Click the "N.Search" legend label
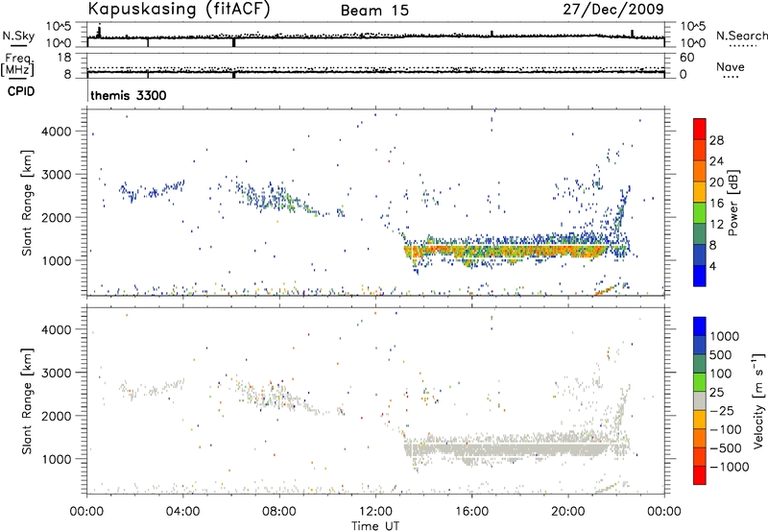 pos(741,36)
